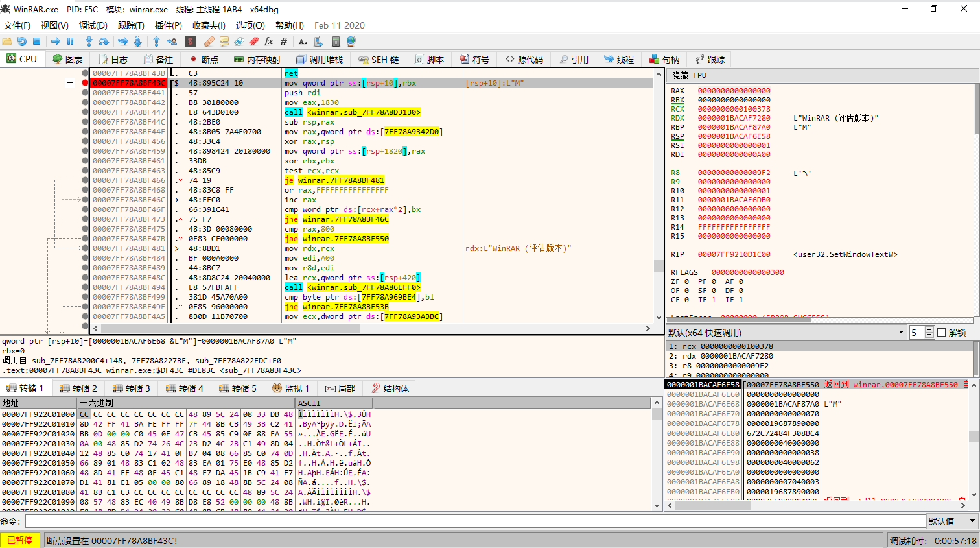Increase the argument count stepper
Image resolution: width=980 pixels, height=548 pixels.
coord(929,329)
